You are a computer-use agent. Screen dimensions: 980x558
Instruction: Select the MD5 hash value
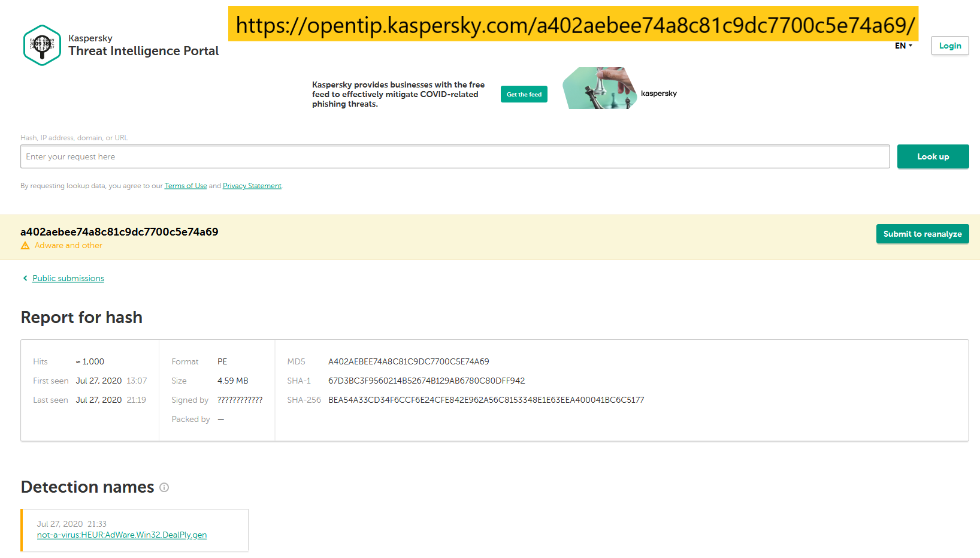pyautogui.click(x=409, y=361)
